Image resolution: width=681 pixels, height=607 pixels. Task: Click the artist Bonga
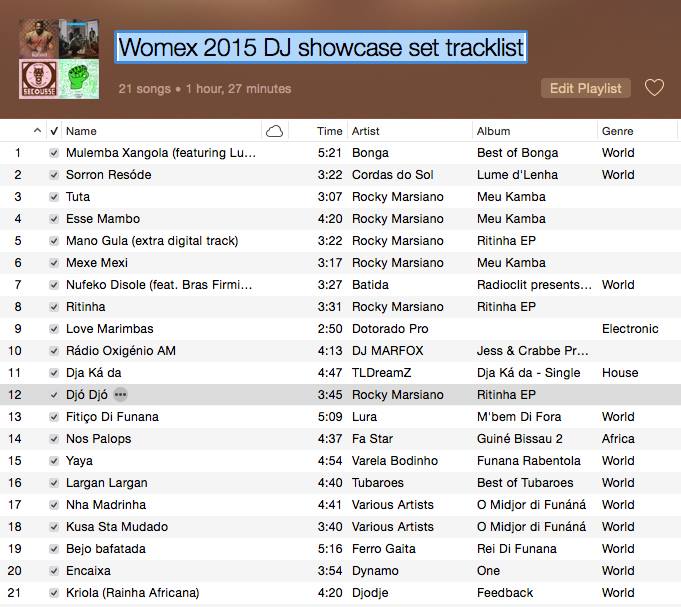pos(370,153)
